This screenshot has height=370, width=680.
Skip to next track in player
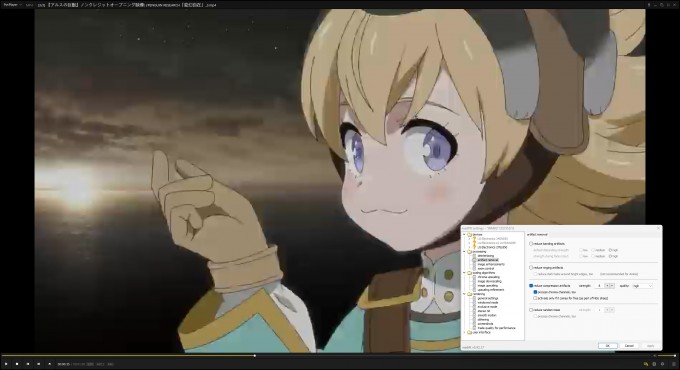click(x=39, y=364)
